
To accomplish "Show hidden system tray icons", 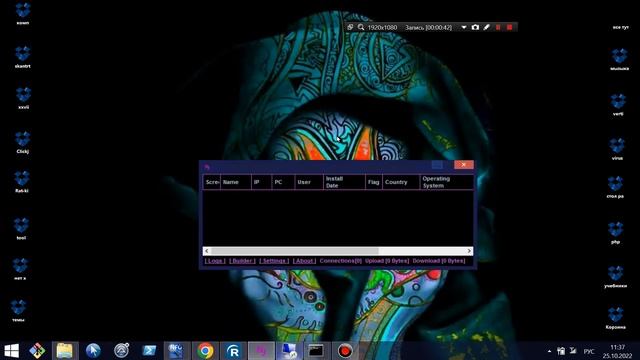I will 549,351.
